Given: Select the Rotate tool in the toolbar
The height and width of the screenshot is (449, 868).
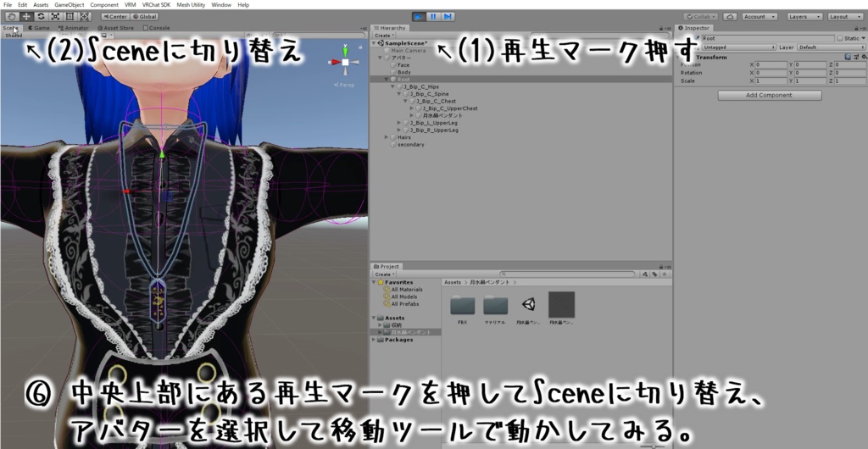Looking at the screenshot, I should tap(41, 17).
